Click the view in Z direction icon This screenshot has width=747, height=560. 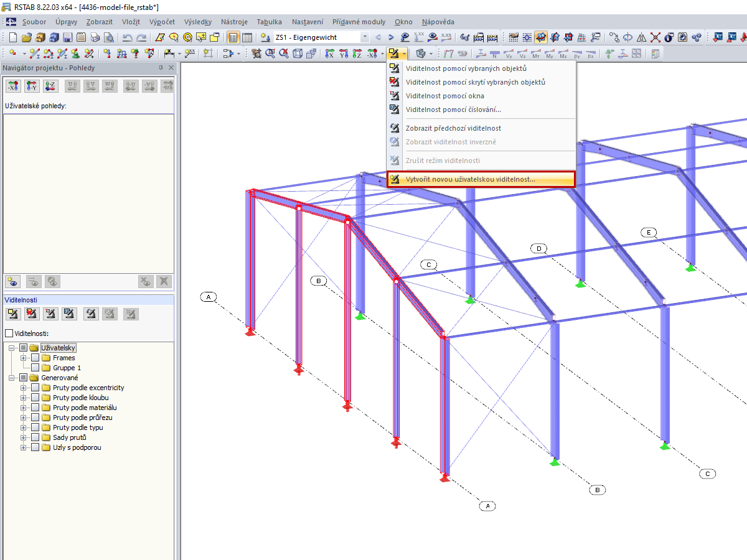pyautogui.click(x=357, y=54)
